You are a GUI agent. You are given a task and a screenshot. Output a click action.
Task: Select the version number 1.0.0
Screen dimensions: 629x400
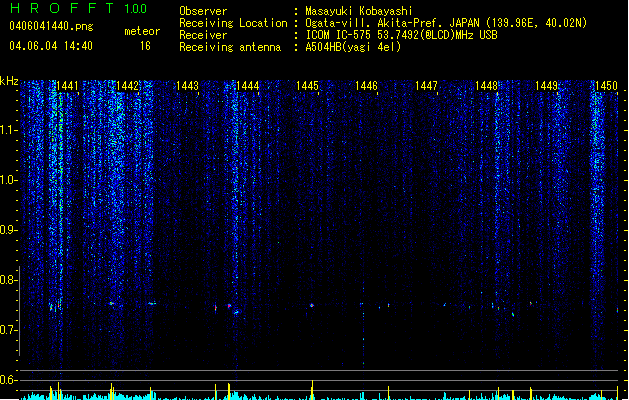coord(135,9)
